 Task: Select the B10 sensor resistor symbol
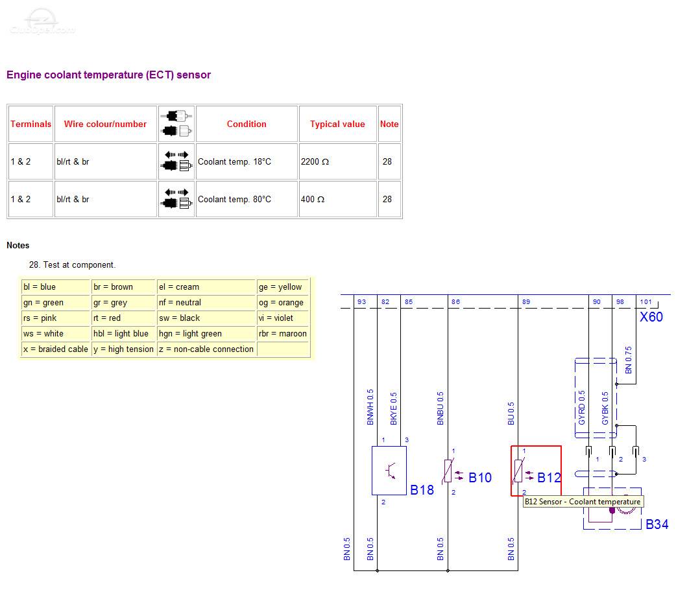[448, 471]
